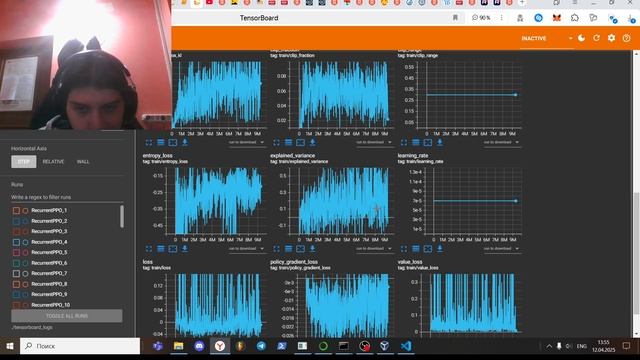The height and width of the screenshot is (360, 640).
Task: Toggle TensorBoard dark mode moon icon
Action: 582,38
